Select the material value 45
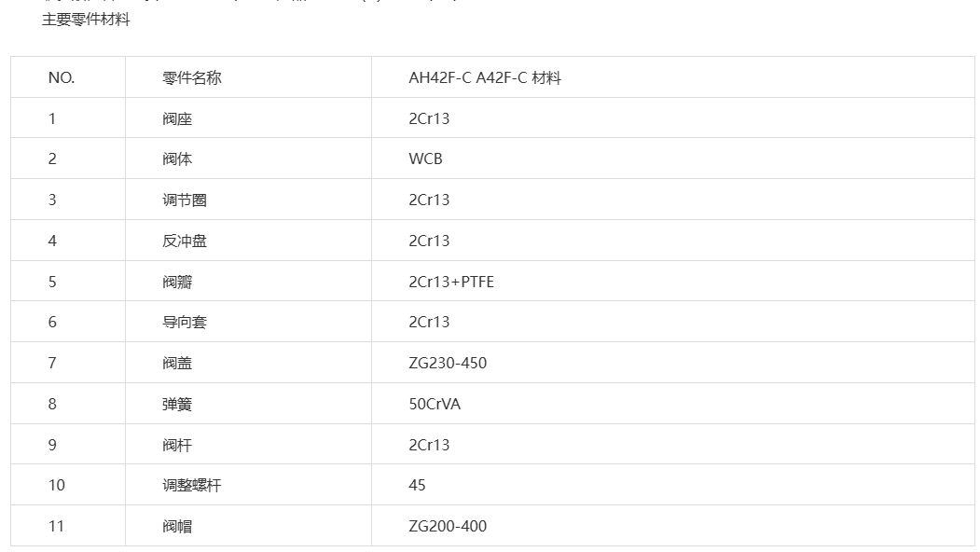This screenshot has height=552, width=980. [417, 485]
